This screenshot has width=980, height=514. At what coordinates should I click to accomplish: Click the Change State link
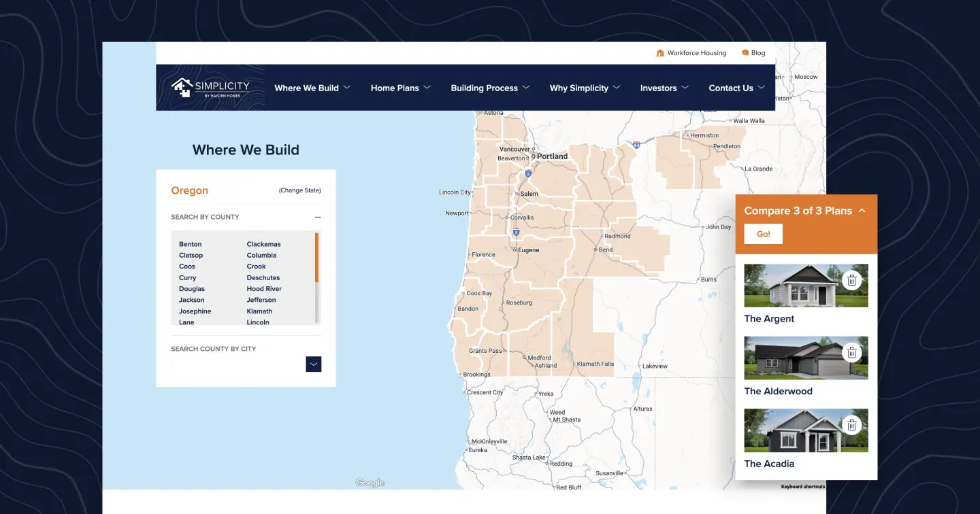[x=299, y=190]
